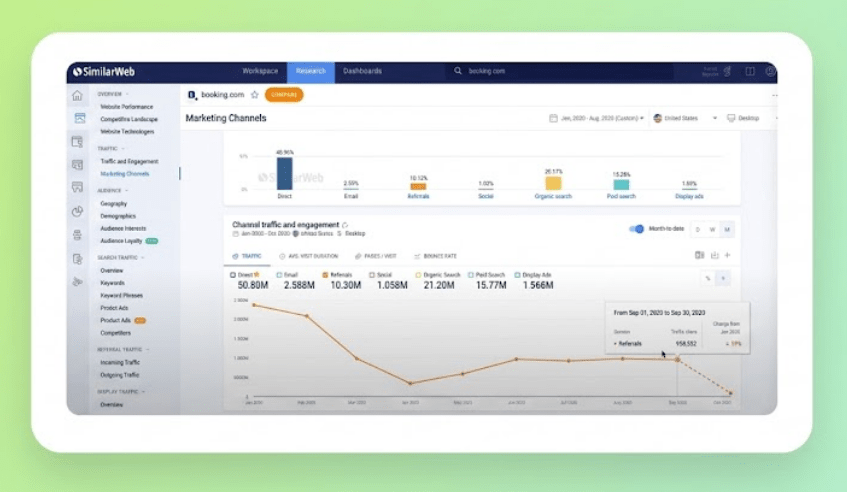Select the Avg. Visit Duration tab
The width and height of the screenshot is (847, 492).
coord(308,256)
